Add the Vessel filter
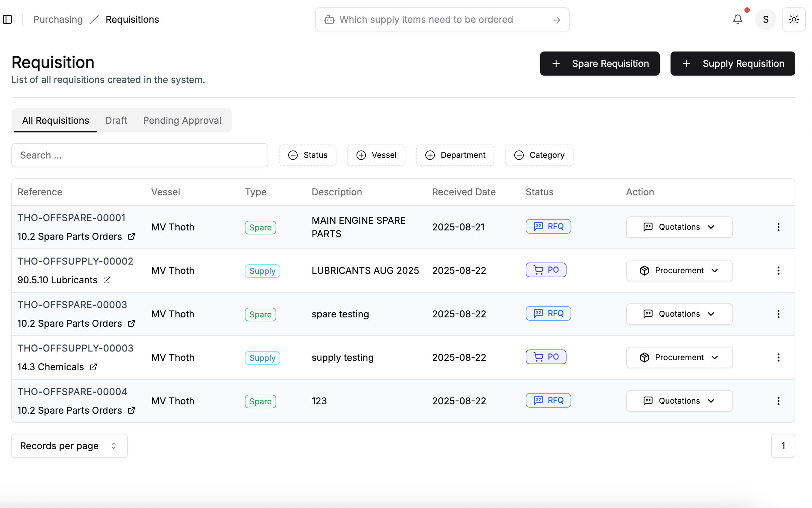The width and height of the screenshot is (812, 508). pos(376,155)
